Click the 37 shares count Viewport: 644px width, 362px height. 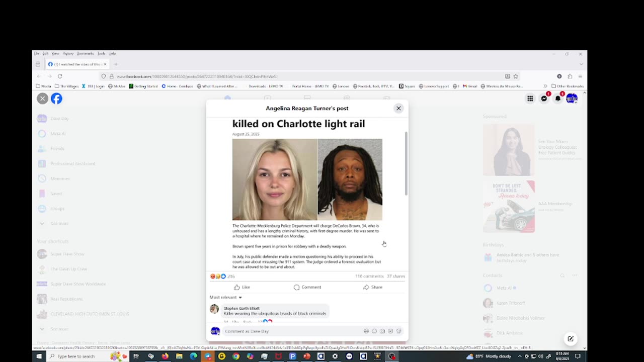pos(396,276)
